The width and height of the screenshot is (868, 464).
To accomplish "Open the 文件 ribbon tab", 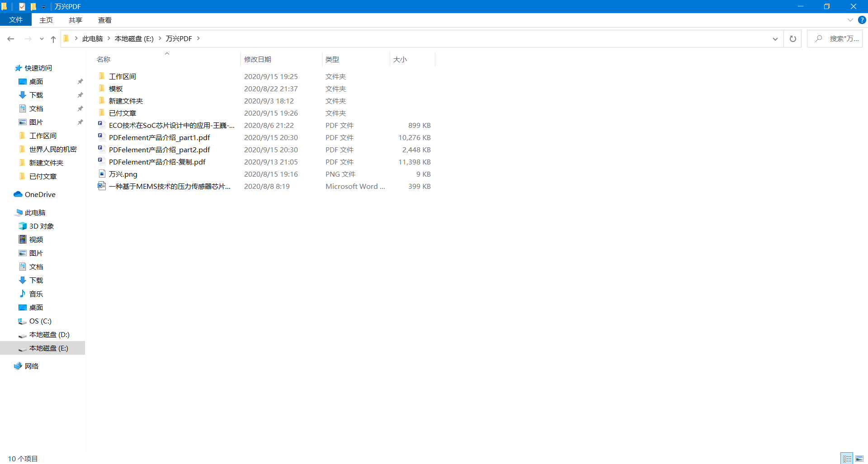I will (x=16, y=20).
